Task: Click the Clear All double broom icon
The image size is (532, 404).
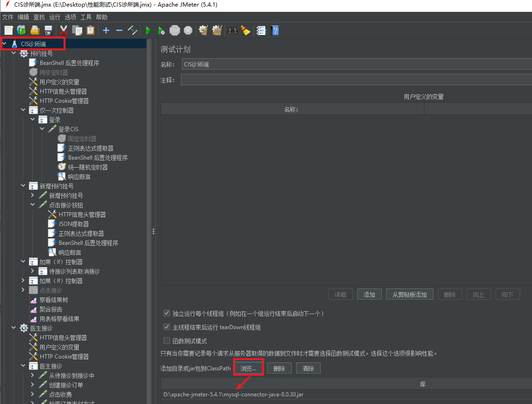Action: pyautogui.click(x=217, y=30)
